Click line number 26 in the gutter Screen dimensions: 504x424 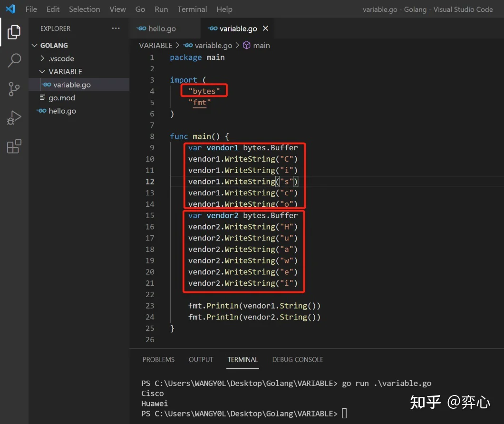point(150,340)
